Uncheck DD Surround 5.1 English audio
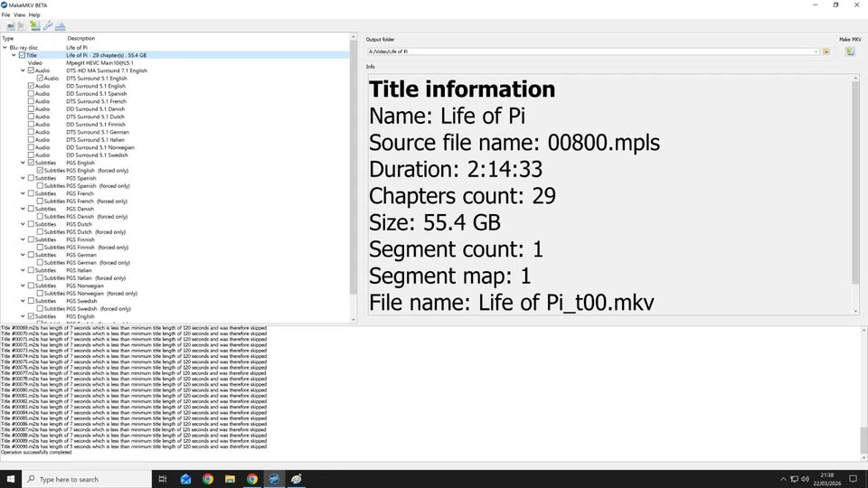The width and height of the screenshot is (868, 488). coord(31,87)
